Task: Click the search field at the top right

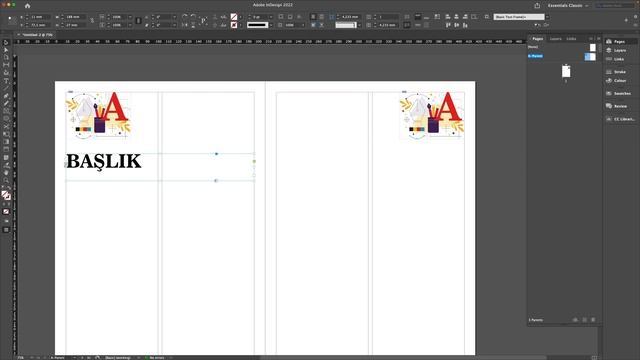Action: [x=615, y=6]
